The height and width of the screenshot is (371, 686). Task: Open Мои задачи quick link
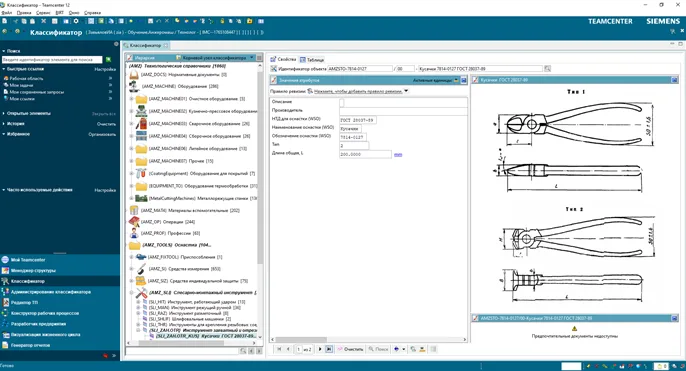pyautogui.click(x=21, y=85)
